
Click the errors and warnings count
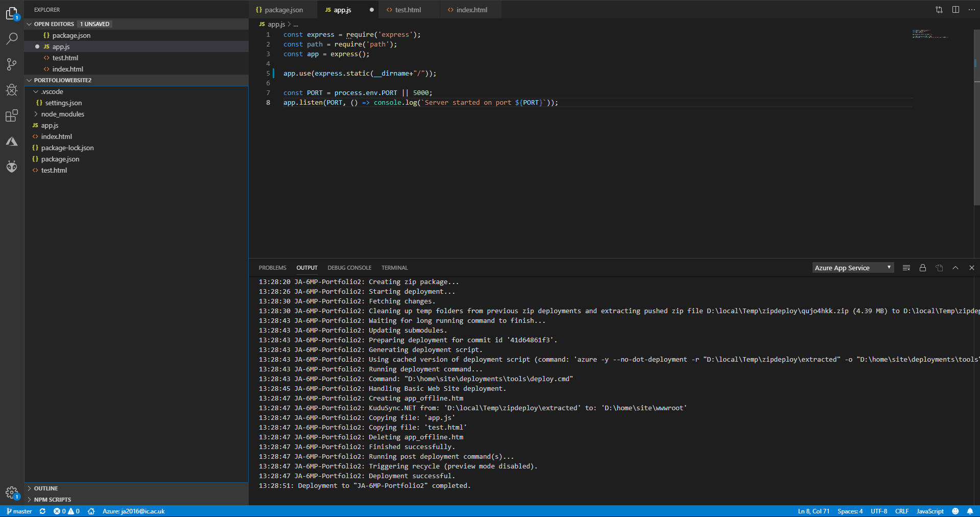click(66, 511)
